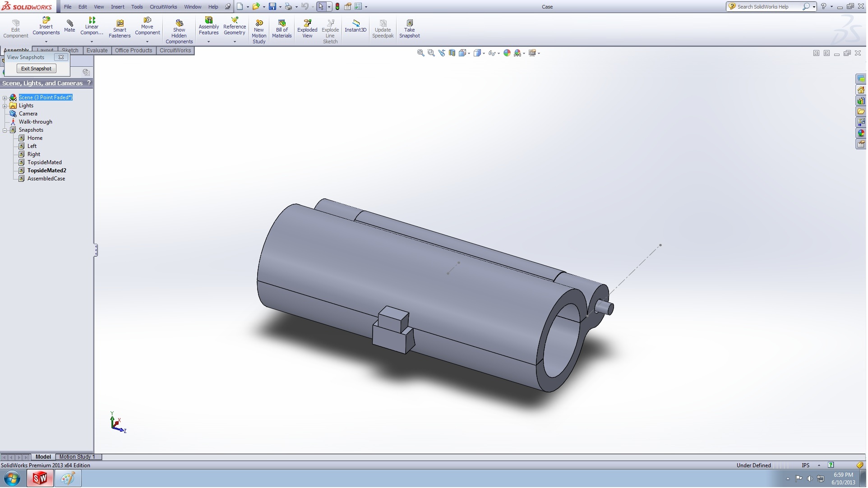
Task: Click Update Speedpak tool
Action: click(383, 29)
